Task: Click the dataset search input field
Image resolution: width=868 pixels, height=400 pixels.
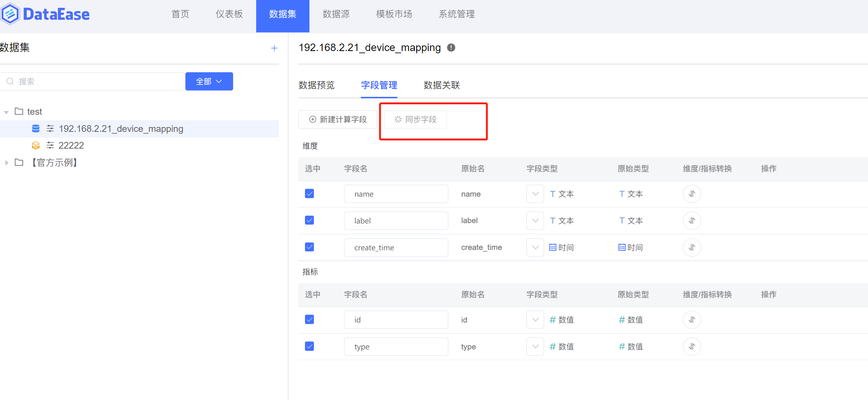Action: pos(93,81)
